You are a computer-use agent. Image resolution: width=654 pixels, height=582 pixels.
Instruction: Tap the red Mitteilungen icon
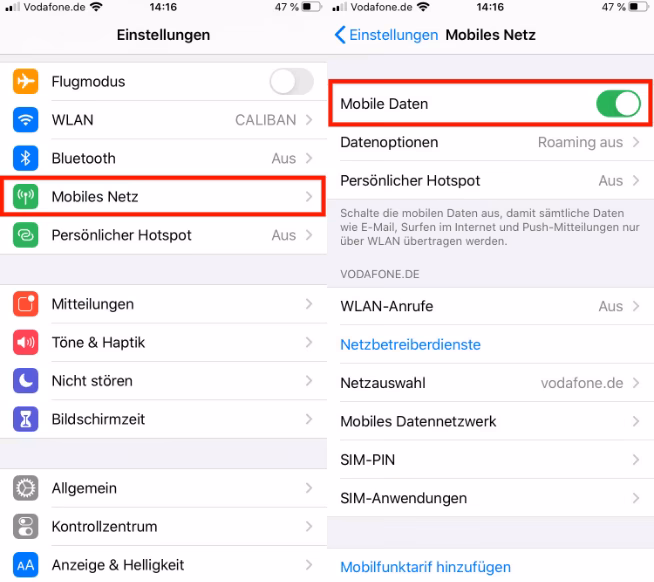[x=25, y=304]
